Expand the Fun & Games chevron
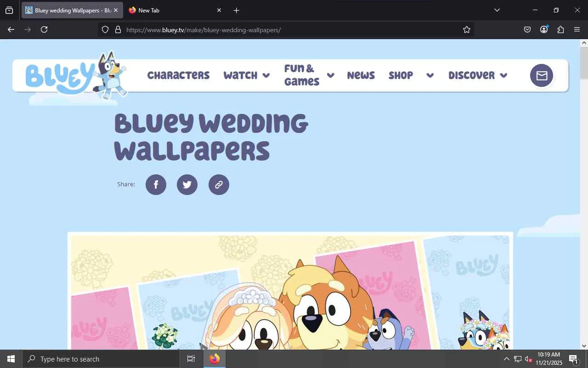Screen dimensions: 588x368 (x=330, y=75)
